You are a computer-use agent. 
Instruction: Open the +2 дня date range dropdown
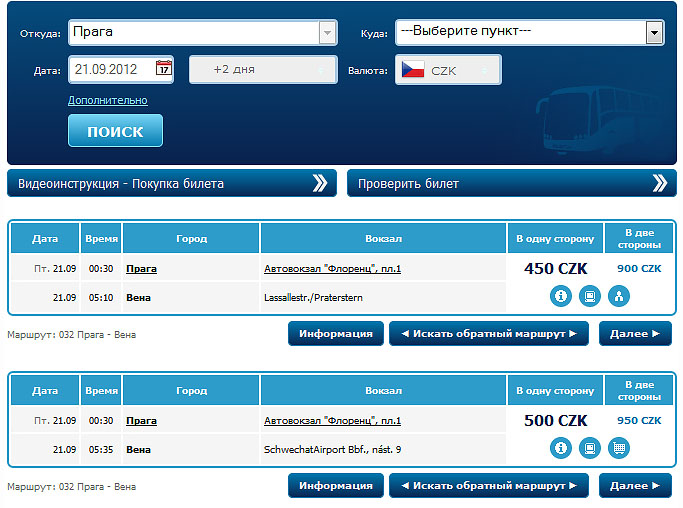263,70
